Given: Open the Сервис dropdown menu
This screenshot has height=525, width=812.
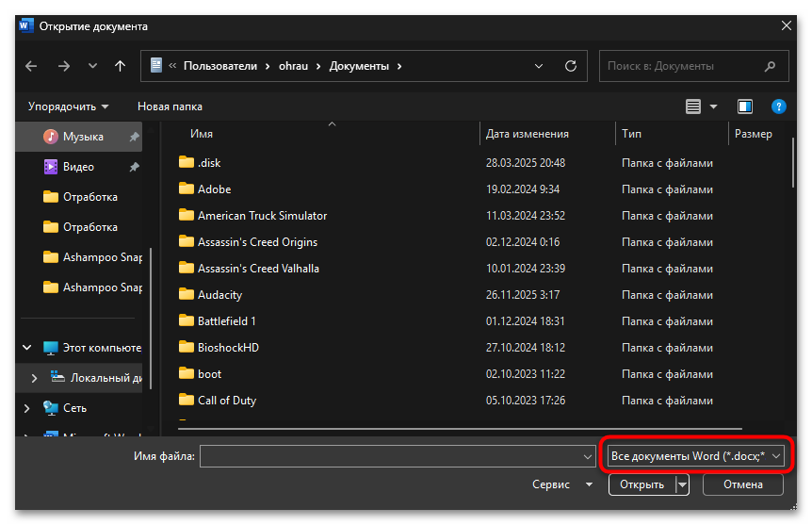Looking at the screenshot, I should click(561, 484).
